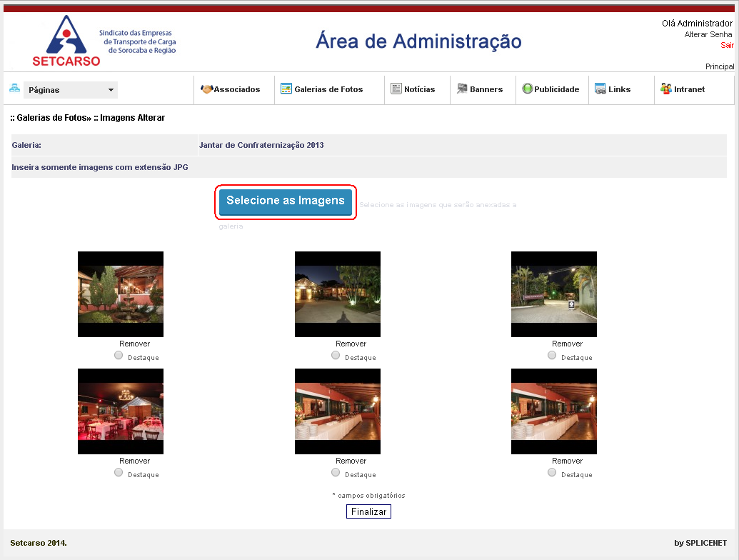Click the Área de Administração heading
This screenshot has height=560, width=739.
418,41
